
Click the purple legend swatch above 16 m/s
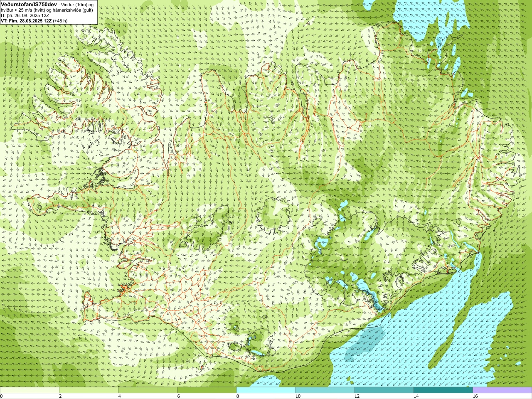(502, 390)
